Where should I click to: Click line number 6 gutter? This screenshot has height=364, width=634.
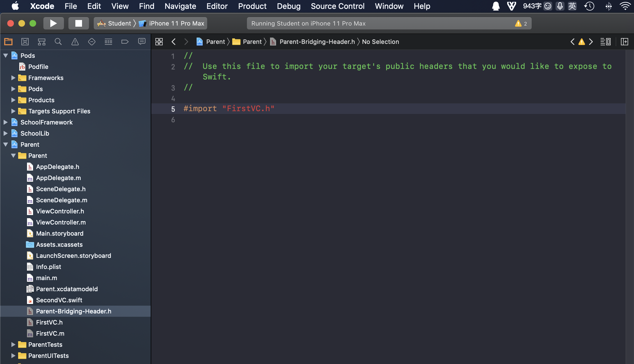point(173,120)
